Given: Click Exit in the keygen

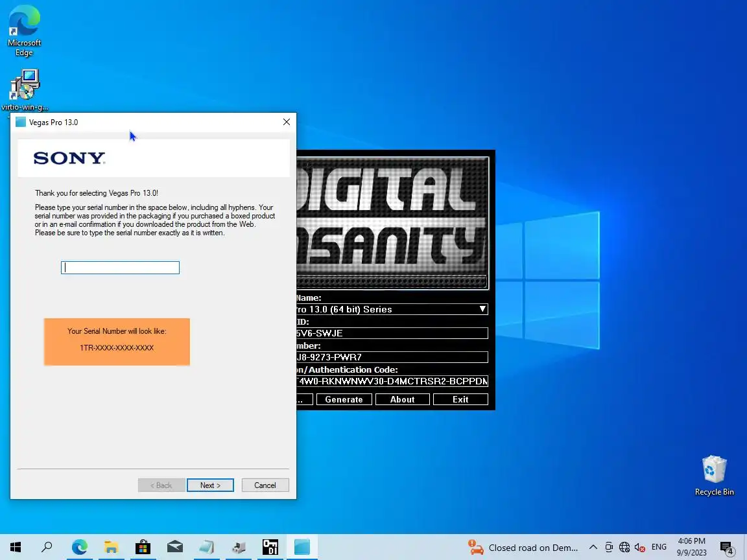Looking at the screenshot, I should 460,399.
